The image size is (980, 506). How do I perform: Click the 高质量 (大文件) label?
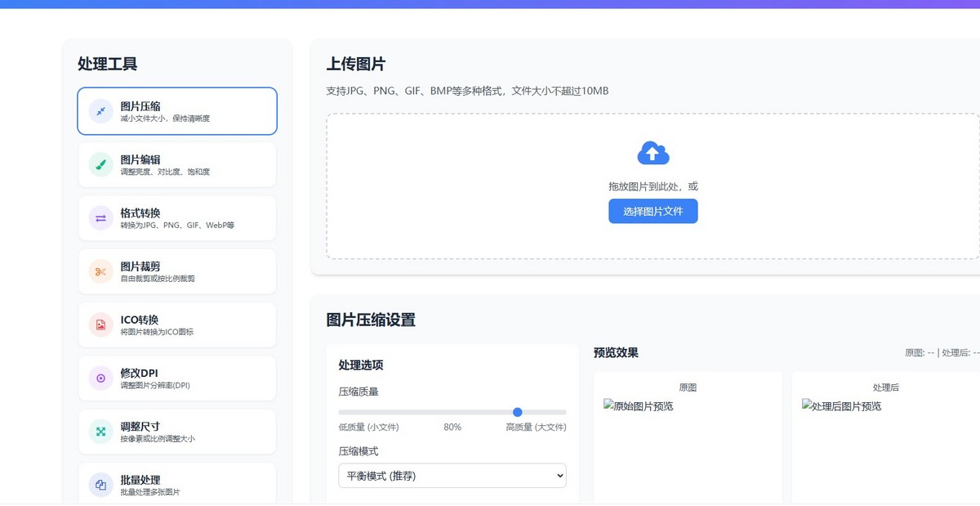tap(536, 428)
